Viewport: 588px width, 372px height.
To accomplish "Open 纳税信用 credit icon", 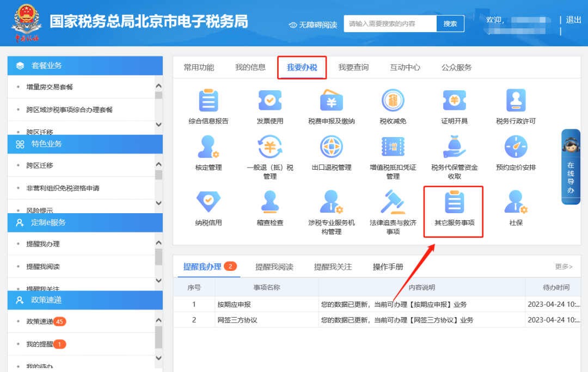I will (208, 203).
